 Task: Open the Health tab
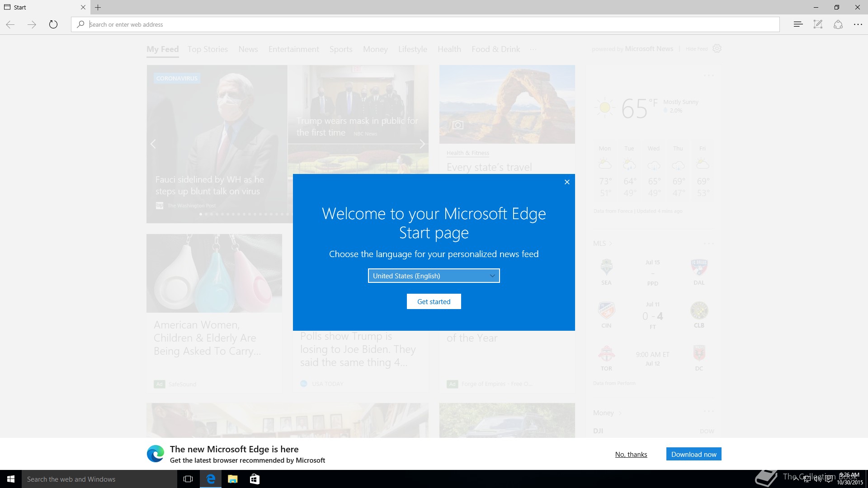449,49
